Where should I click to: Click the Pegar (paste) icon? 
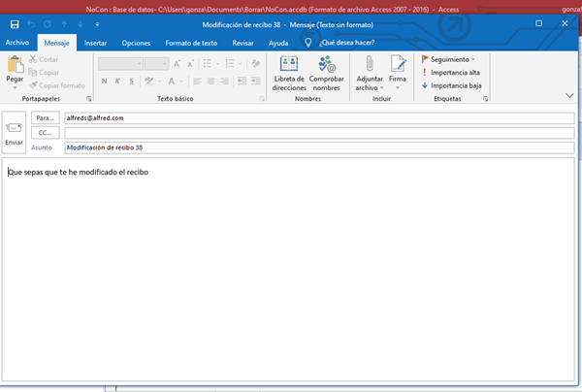(15, 66)
